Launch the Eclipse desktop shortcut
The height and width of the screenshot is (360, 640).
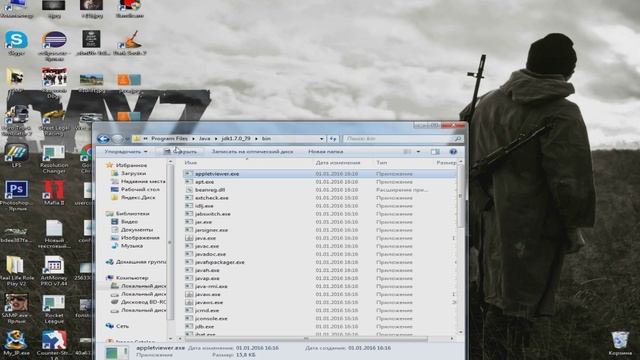(54, 45)
